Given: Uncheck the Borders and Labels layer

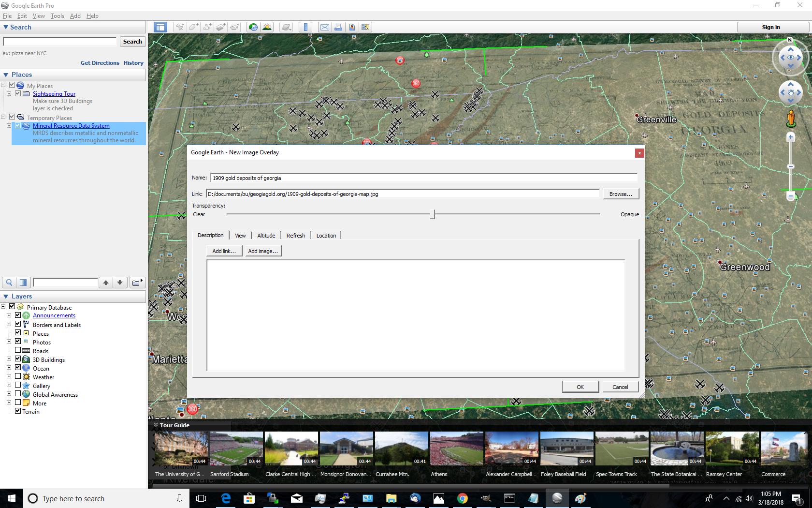Looking at the screenshot, I should (x=18, y=324).
